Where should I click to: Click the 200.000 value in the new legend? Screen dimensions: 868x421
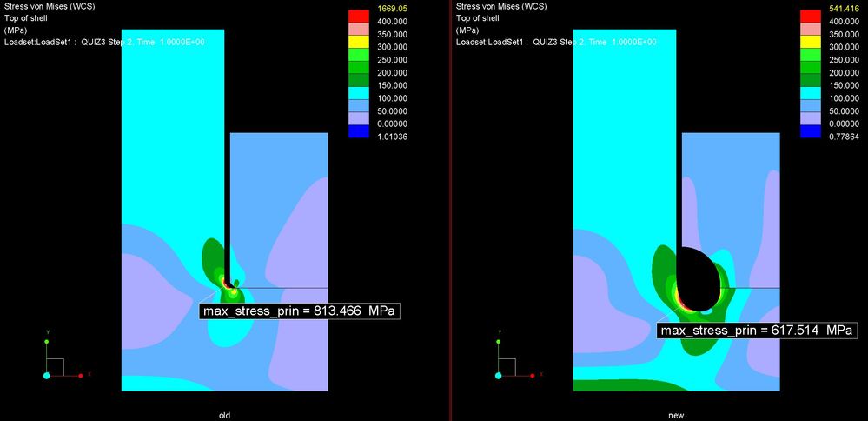pos(844,72)
